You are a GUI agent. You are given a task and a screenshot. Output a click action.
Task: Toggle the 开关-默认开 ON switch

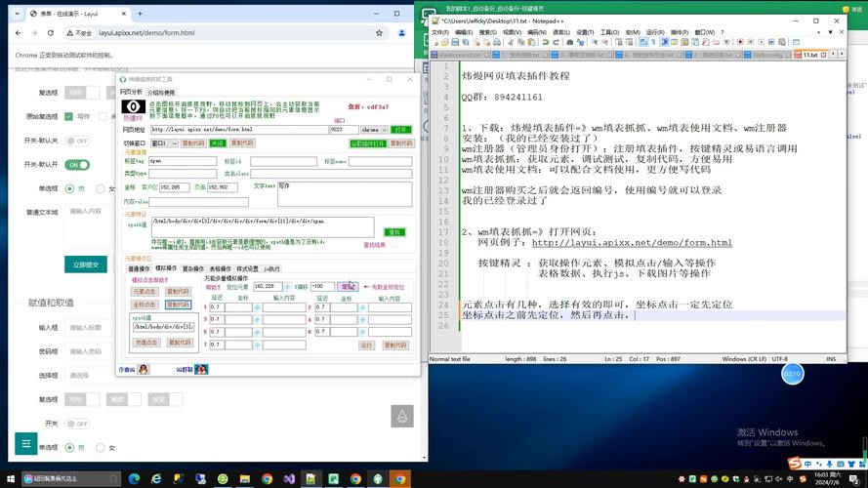tap(77, 165)
